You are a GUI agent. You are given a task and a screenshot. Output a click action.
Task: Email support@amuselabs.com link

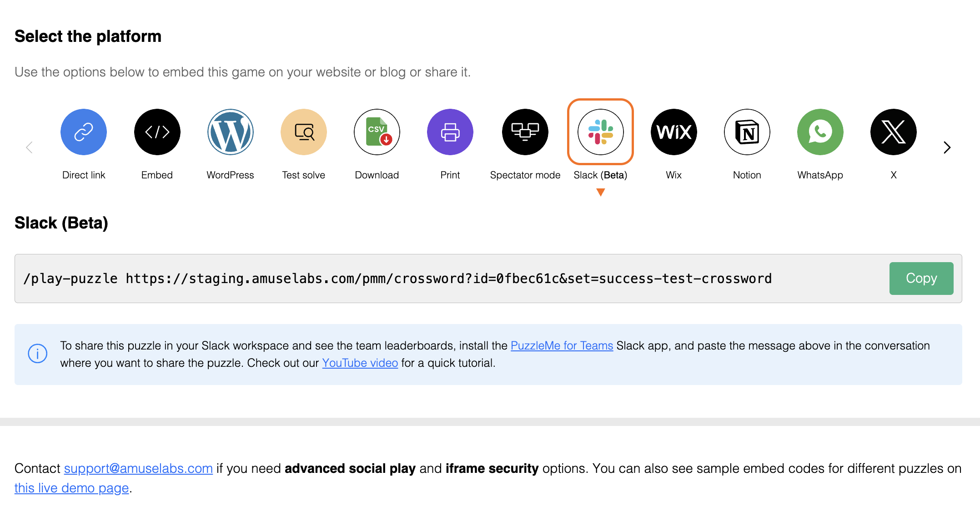pos(138,469)
